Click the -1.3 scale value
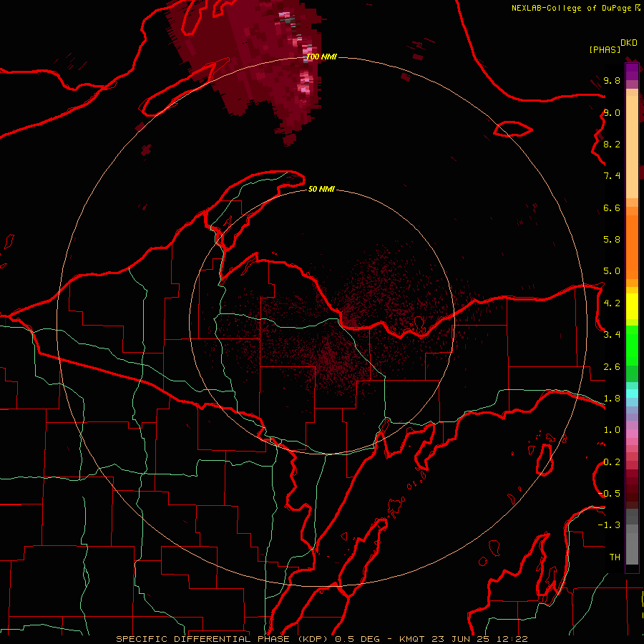Image resolution: width=644 pixels, height=644 pixels. [x=609, y=525]
